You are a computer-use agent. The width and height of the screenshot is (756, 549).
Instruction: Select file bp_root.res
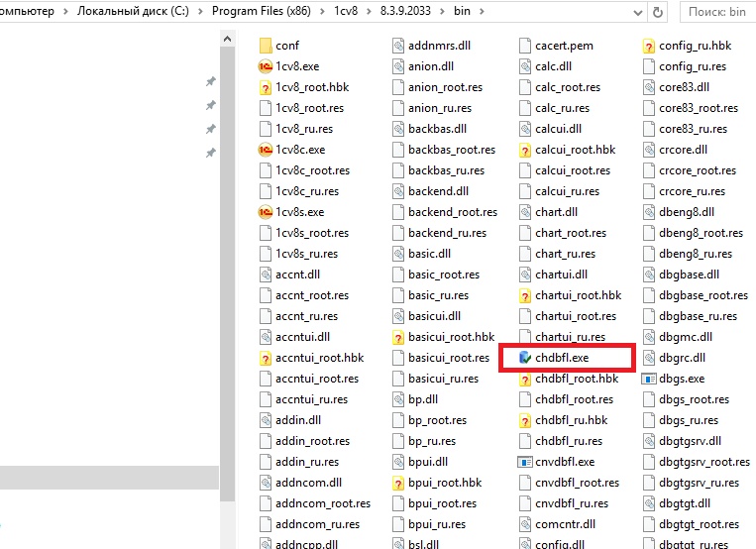pos(430,420)
